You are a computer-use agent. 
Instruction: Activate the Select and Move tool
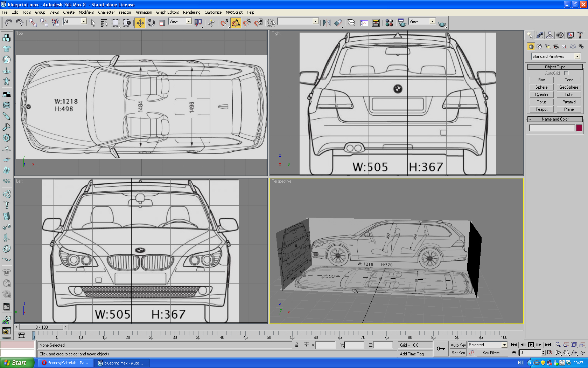[140, 23]
